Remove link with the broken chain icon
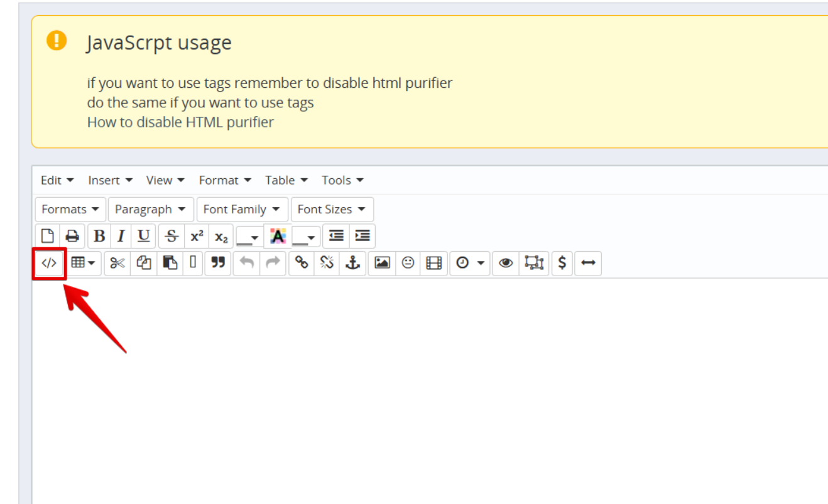The width and height of the screenshot is (828, 504). tap(327, 263)
